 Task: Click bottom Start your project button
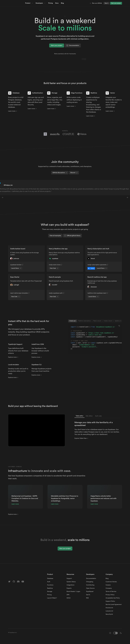click(65, 549)
